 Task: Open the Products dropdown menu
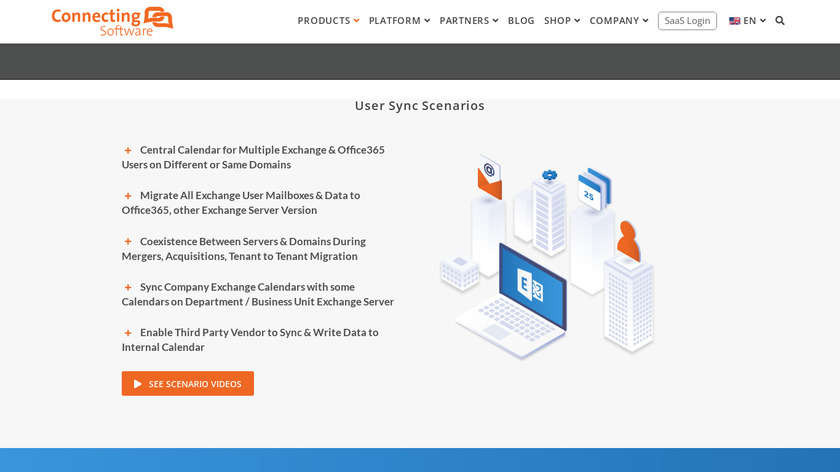pyautogui.click(x=328, y=20)
